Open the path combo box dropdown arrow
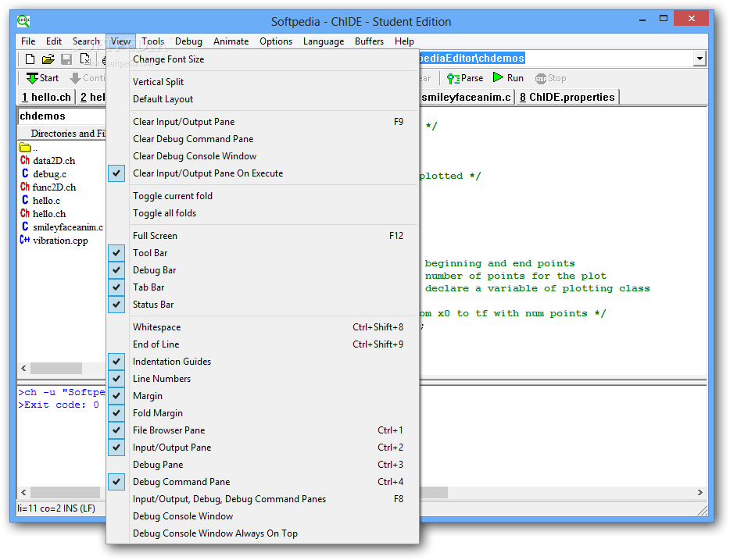The width and height of the screenshot is (730, 560). [x=700, y=59]
